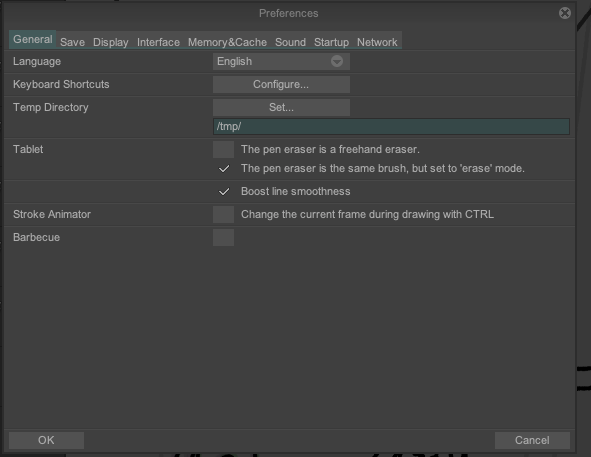Image resolution: width=591 pixels, height=457 pixels.
Task: Enable Stroke Animator CTRL frame change
Action: point(224,215)
